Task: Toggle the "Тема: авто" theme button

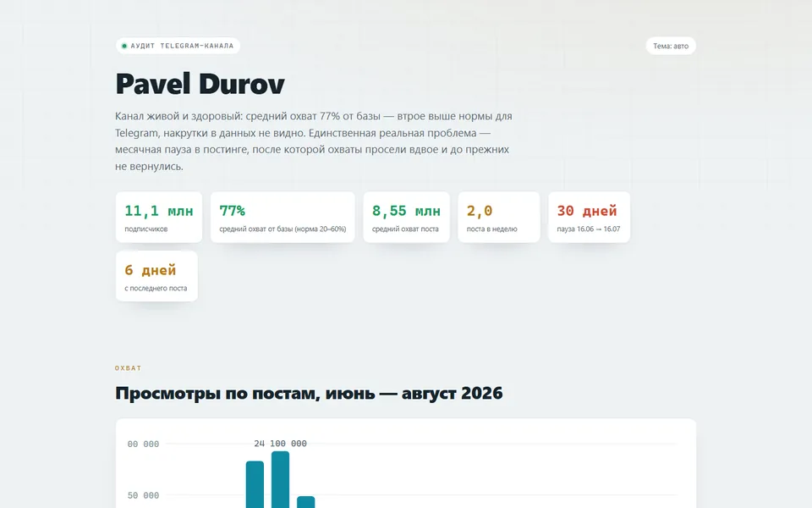Action: pos(671,46)
